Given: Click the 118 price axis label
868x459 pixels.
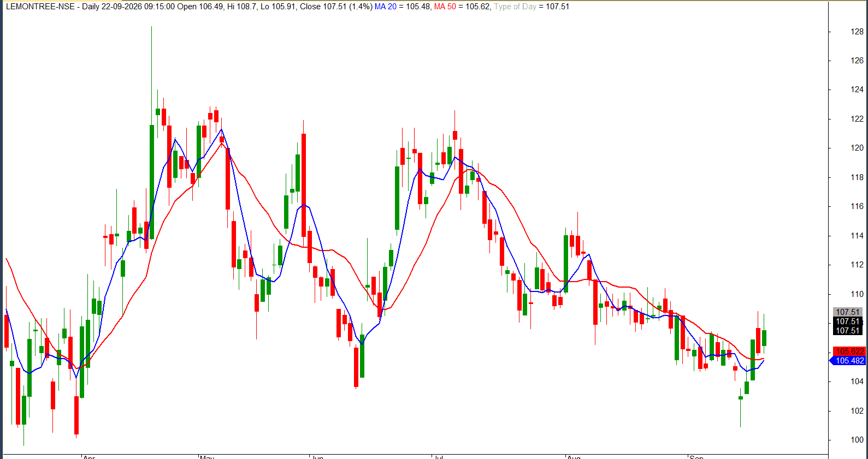Looking at the screenshot, I should click(x=857, y=177).
